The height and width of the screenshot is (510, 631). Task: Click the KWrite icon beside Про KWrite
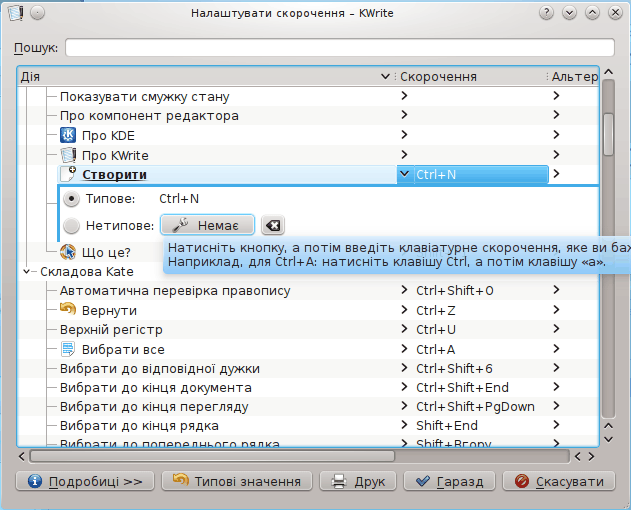tap(68, 155)
